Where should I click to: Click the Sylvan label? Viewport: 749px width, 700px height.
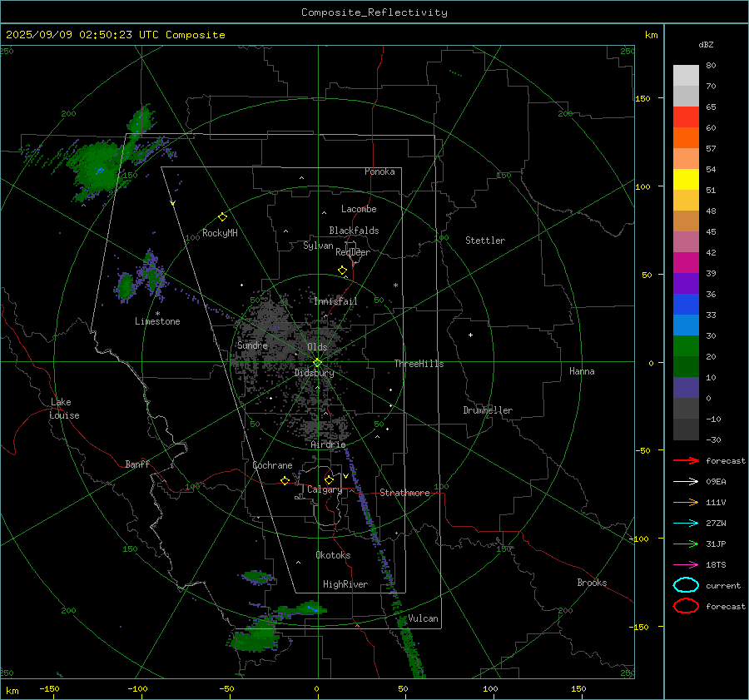(x=318, y=246)
